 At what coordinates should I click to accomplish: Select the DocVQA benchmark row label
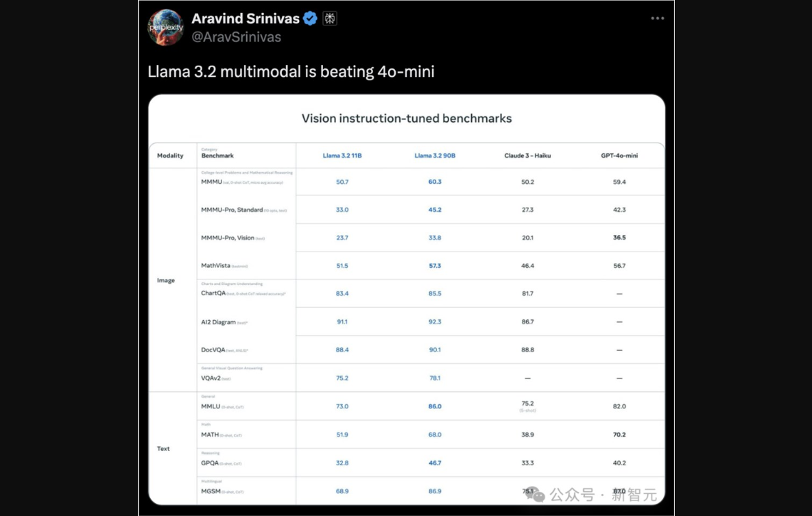(x=213, y=350)
